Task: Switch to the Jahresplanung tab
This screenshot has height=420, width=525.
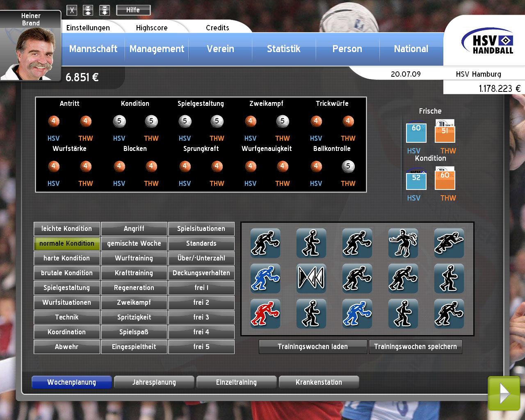Action: click(154, 382)
